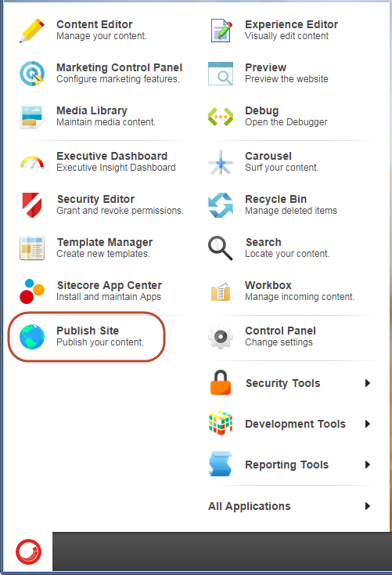Open the Media Library picture icon
Screen dimensions: 392x575
click(x=32, y=117)
